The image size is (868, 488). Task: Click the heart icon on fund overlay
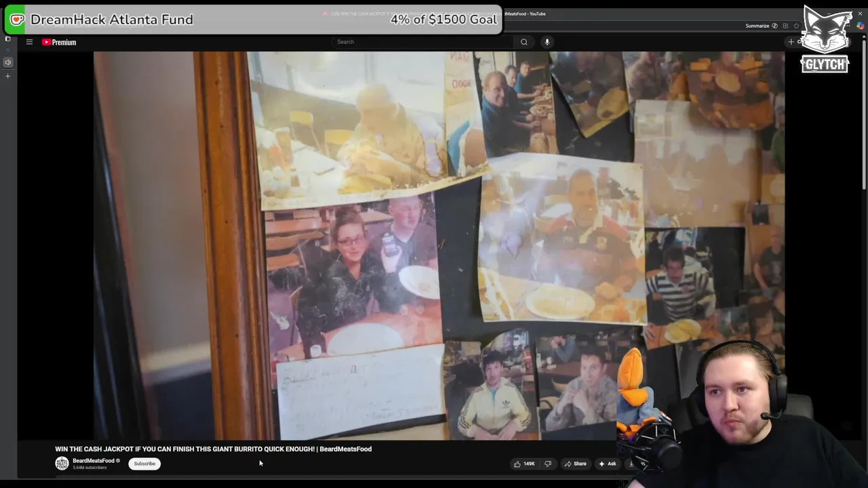click(17, 20)
